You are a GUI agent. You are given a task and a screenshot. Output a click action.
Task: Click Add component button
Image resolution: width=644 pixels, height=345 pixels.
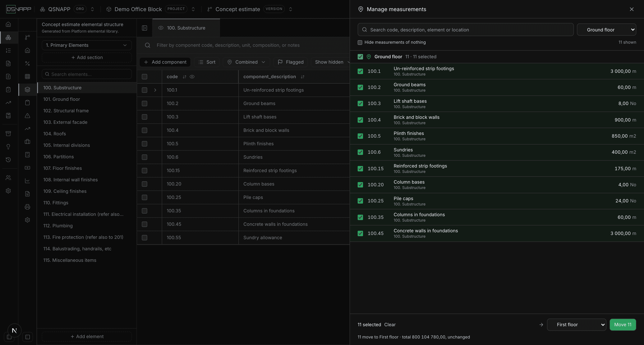165,62
